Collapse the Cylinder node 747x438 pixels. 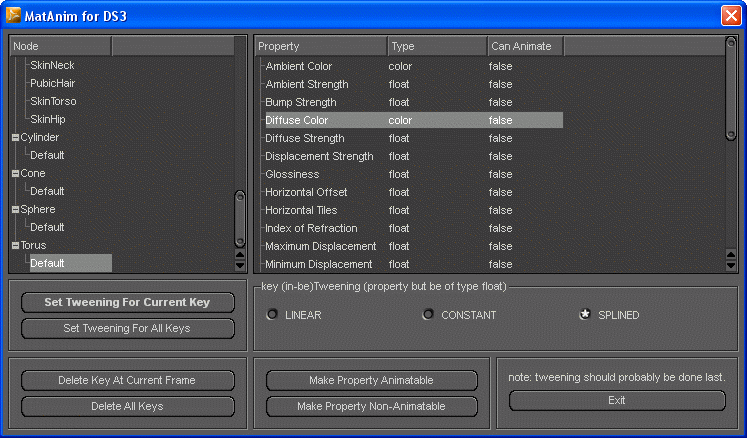tap(15, 137)
